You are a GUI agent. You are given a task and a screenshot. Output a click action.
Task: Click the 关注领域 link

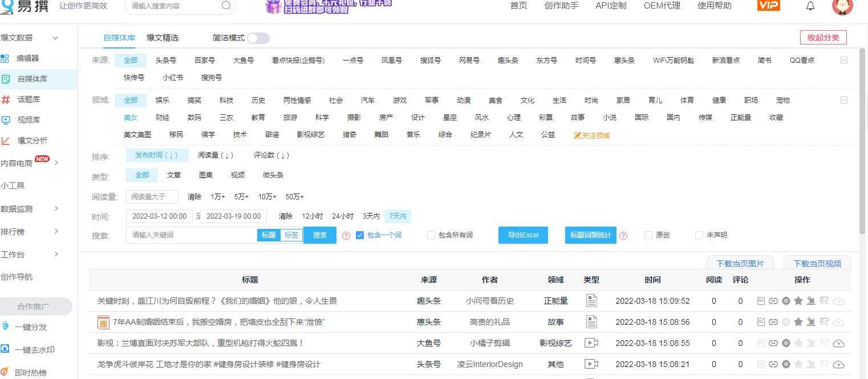tap(591, 135)
